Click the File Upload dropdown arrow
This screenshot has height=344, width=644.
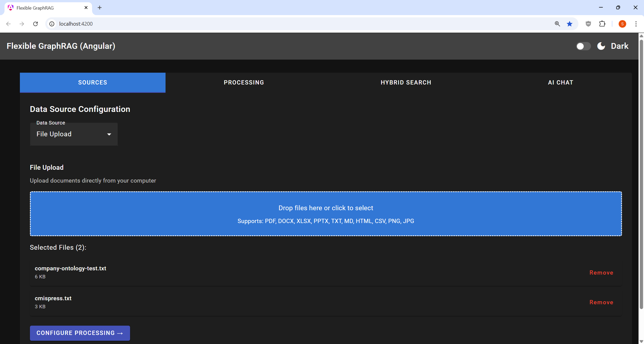tap(109, 134)
